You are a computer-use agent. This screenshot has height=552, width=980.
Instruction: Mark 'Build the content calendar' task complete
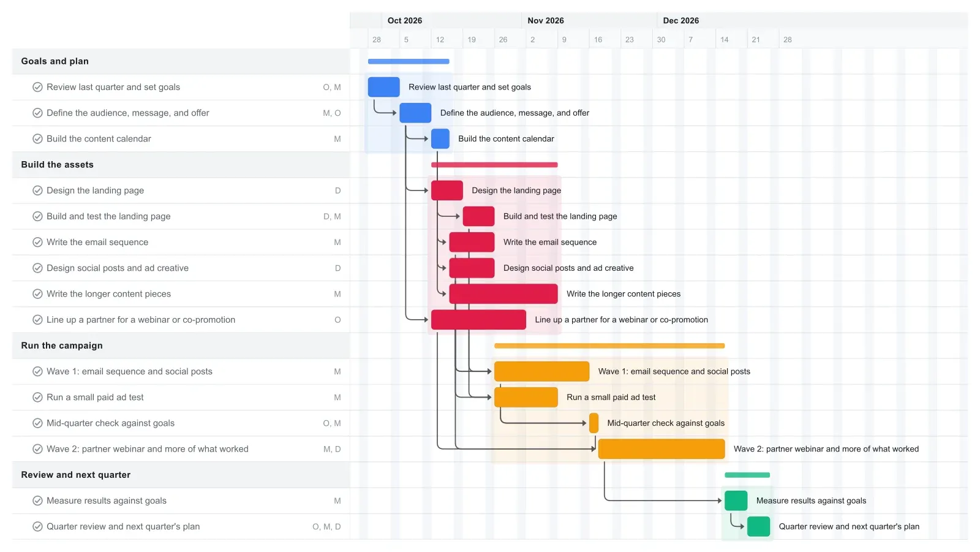click(x=37, y=139)
